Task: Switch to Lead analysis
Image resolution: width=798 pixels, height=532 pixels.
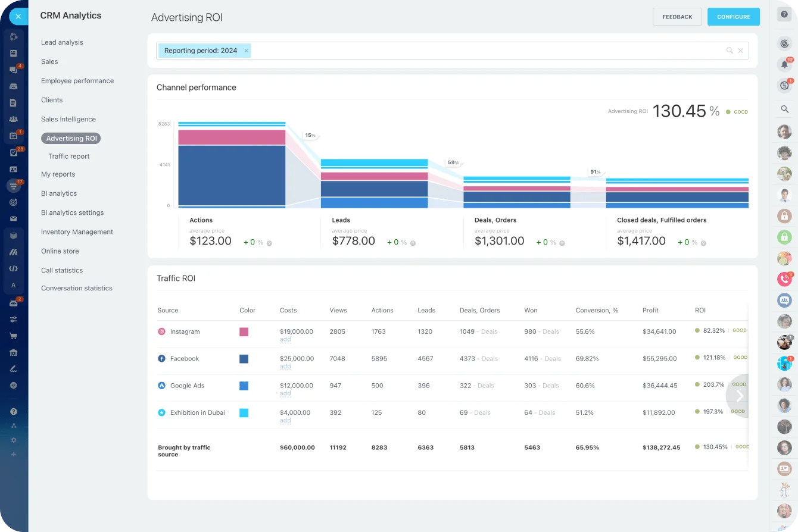Action: click(x=62, y=42)
